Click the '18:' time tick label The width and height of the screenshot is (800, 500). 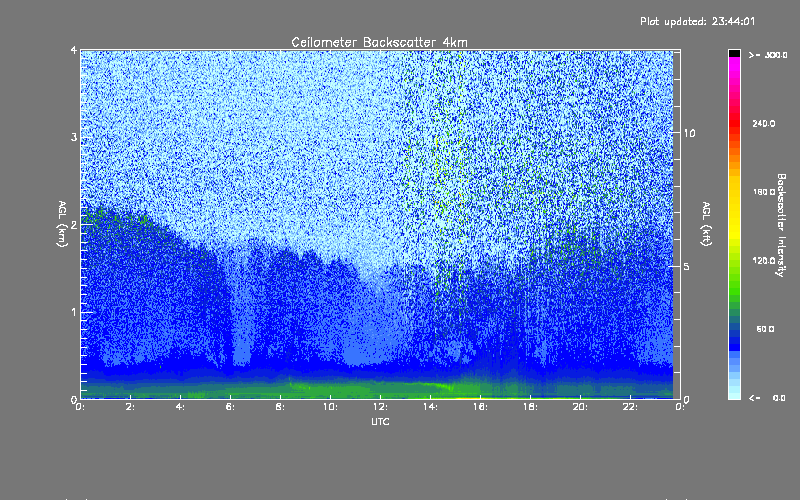click(x=530, y=407)
